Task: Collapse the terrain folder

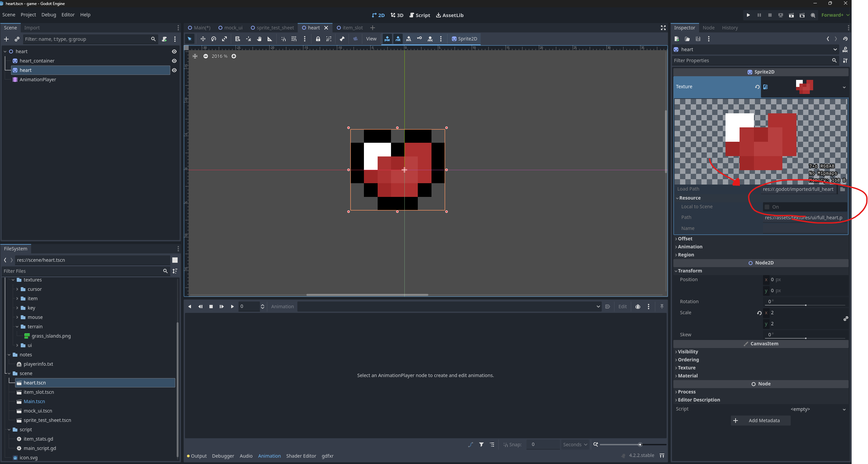Action: [x=17, y=327]
